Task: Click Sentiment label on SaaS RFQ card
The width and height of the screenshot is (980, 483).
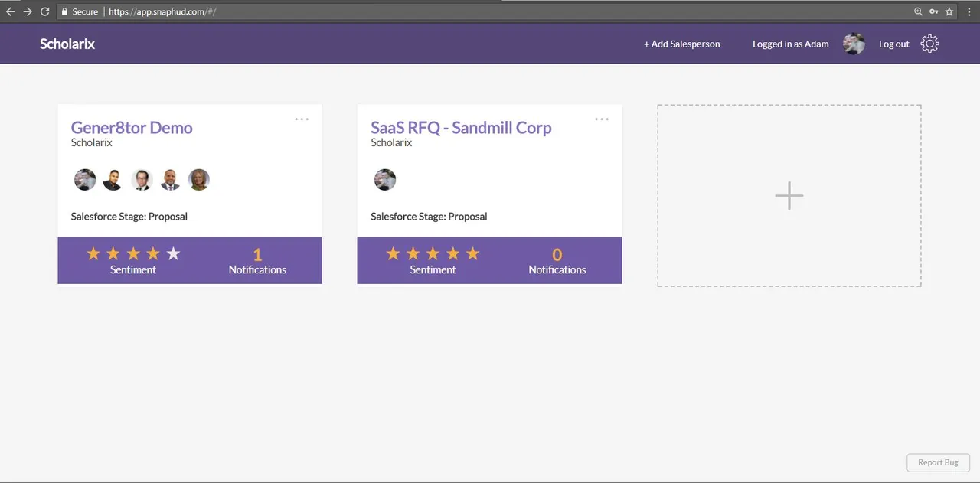Action: click(x=433, y=269)
